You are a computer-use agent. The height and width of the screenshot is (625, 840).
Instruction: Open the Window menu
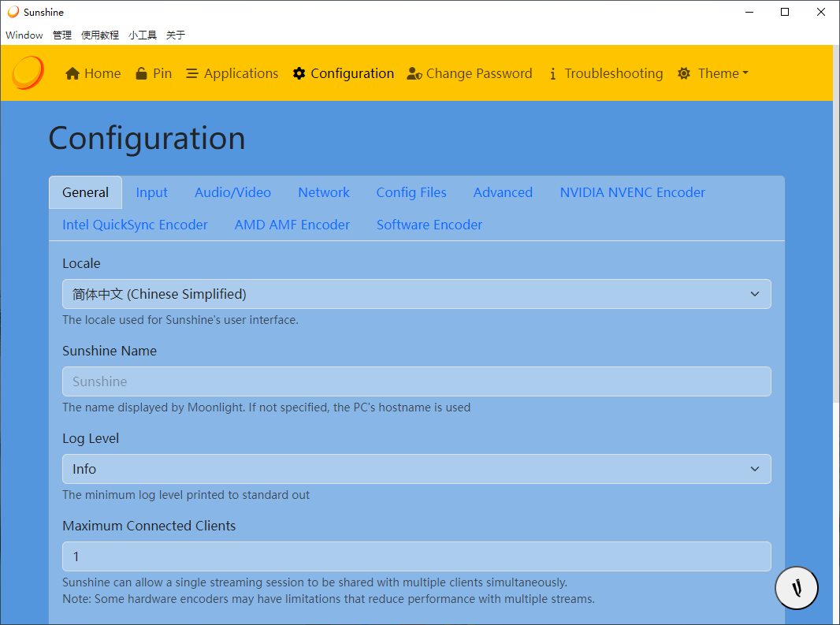(24, 35)
